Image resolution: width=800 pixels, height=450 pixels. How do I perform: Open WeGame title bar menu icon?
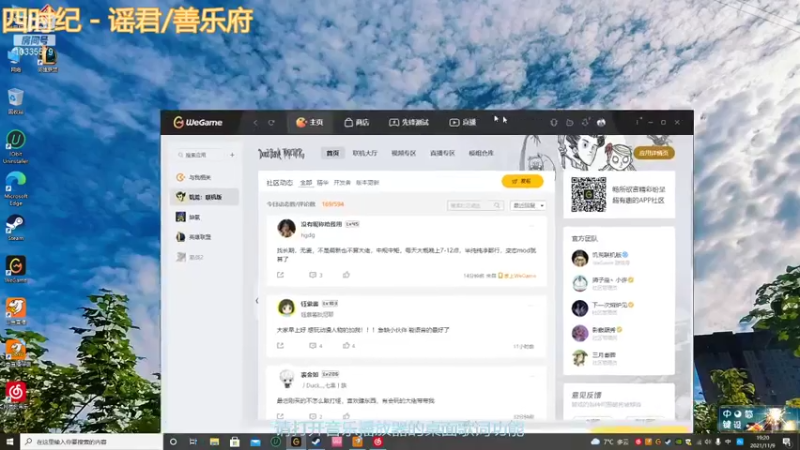[638, 122]
